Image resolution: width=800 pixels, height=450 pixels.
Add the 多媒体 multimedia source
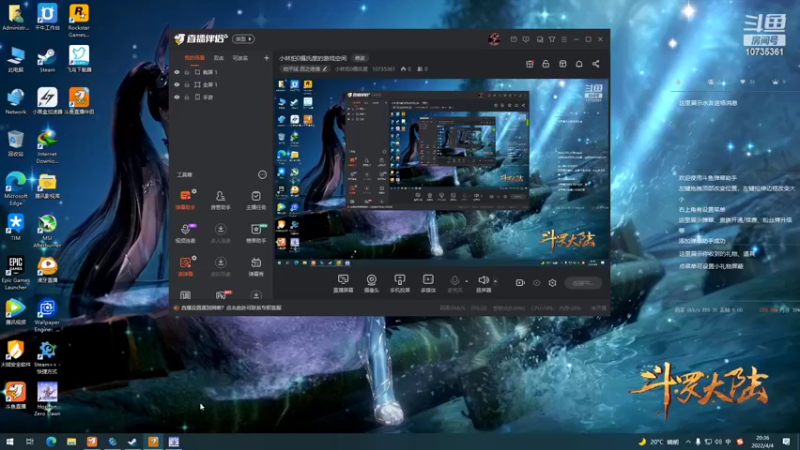pos(428,283)
